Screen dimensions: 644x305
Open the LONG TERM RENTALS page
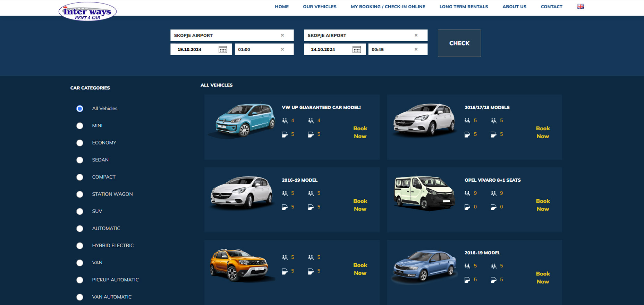[x=464, y=7]
